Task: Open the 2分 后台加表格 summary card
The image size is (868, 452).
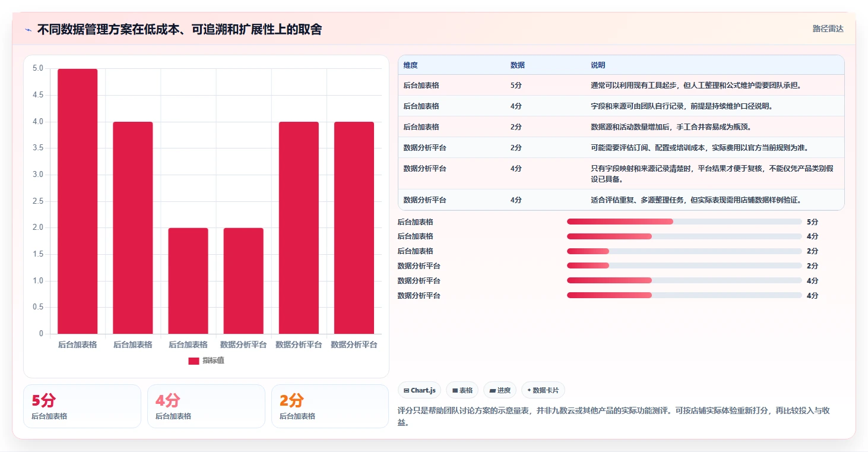Action: [x=330, y=406]
